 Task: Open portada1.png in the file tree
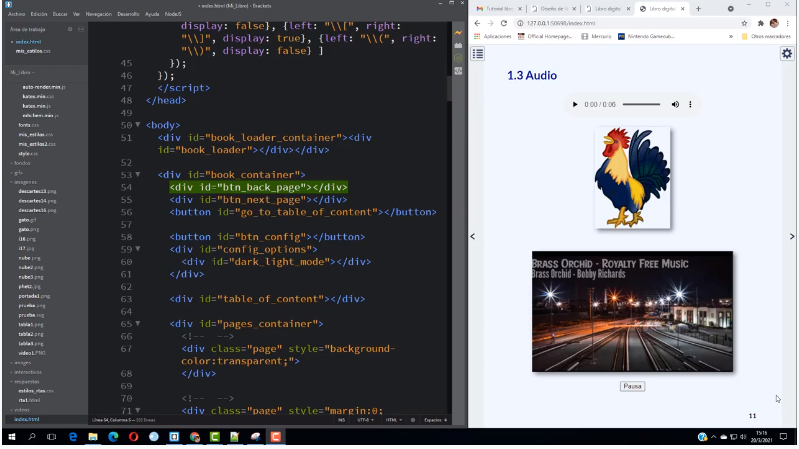pos(34,296)
